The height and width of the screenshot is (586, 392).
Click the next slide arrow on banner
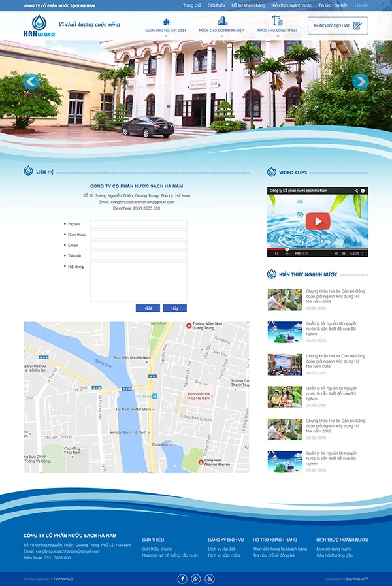tap(361, 81)
